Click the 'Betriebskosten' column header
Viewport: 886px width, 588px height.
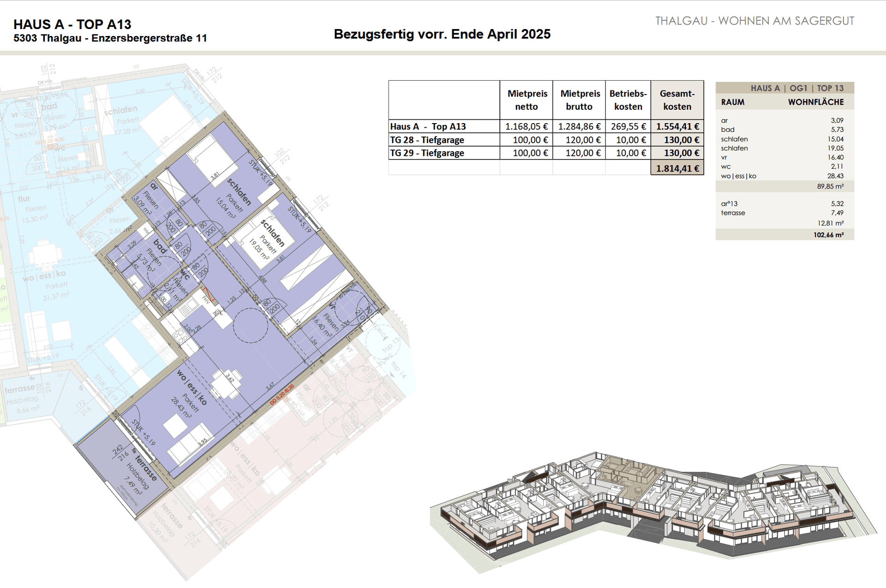click(x=628, y=100)
